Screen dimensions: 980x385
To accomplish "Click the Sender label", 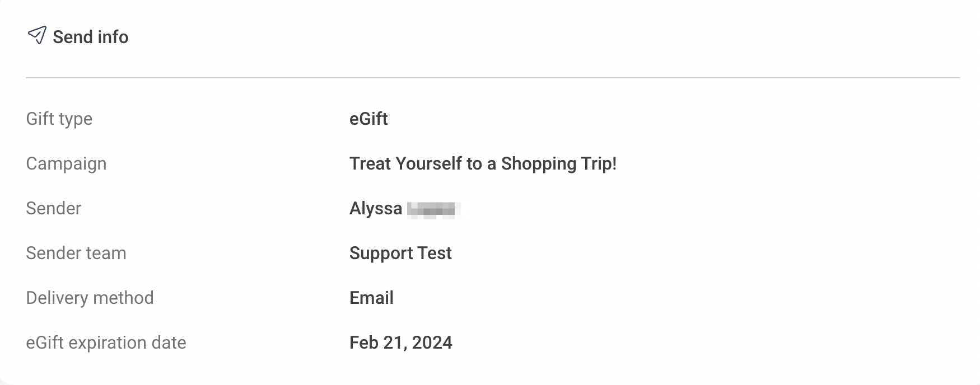I will pos(54,208).
